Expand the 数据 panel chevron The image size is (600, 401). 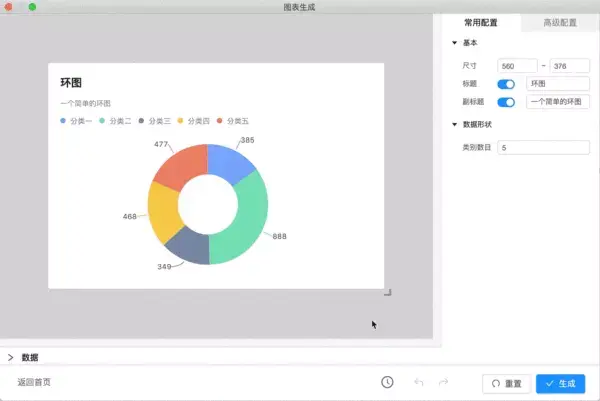pyautogui.click(x=10, y=357)
